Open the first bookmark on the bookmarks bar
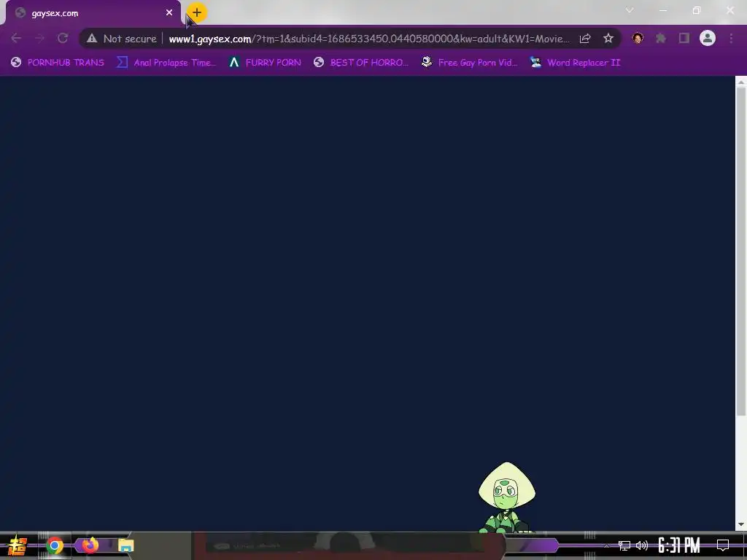Screen dimensions: 747x560 [57, 63]
